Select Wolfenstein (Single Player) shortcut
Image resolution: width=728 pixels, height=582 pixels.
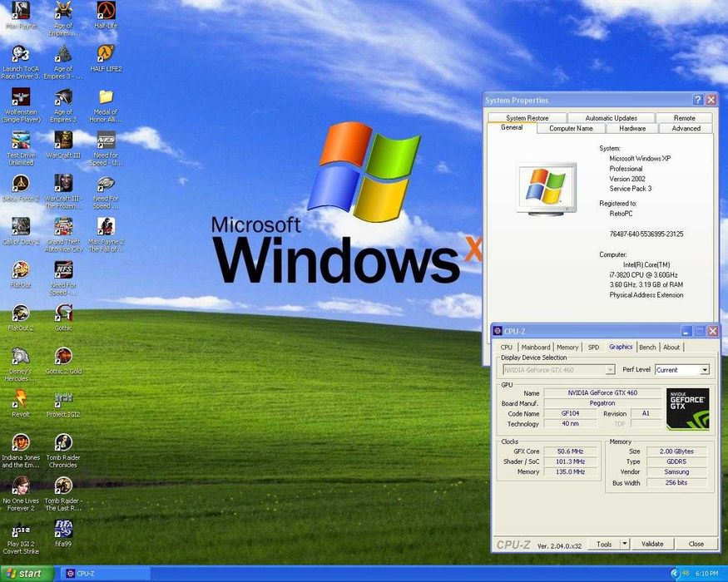click(21, 106)
